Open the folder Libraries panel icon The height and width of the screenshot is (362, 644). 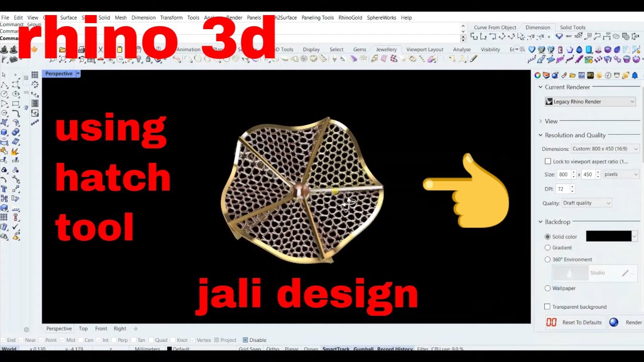(x=573, y=75)
